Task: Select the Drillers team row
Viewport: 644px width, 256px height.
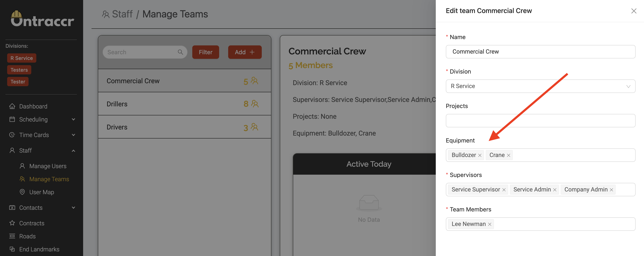Action: (185, 104)
